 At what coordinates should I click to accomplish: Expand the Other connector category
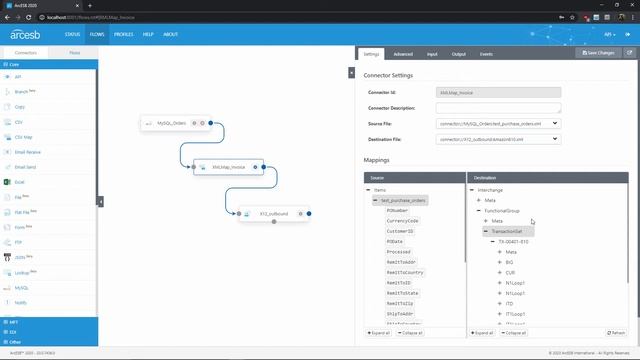point(49,342)
